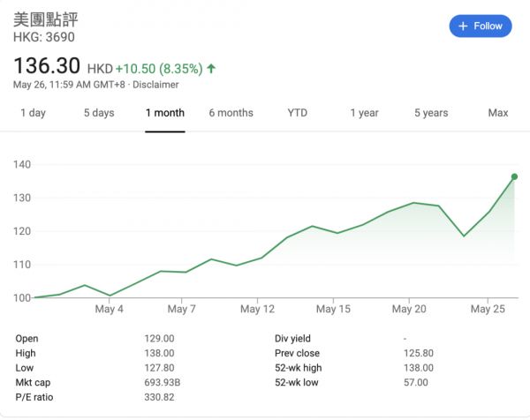Image resolution: width=530 pixels, height=420 pixels.
Task: Switch to the 1 day tab
Action: pos(33,113)
